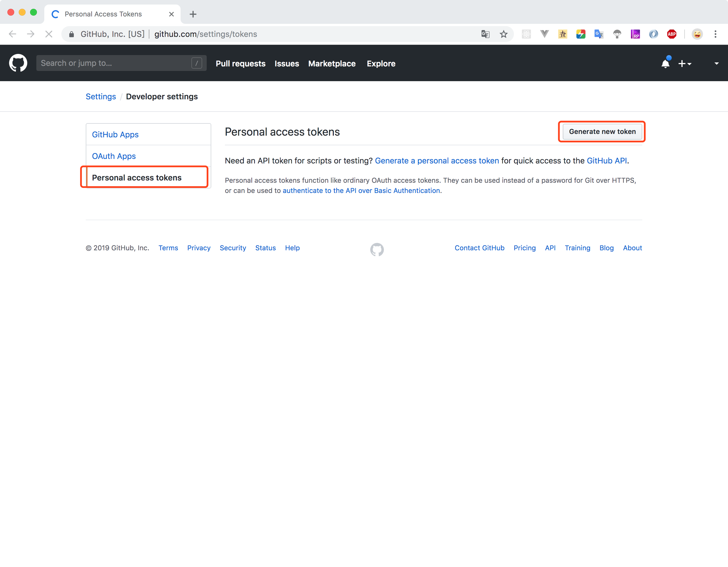Click the React DevTools extension icon
Image resolution: width=728 pixels, height=567 pixels.
[x=526, y=34]
